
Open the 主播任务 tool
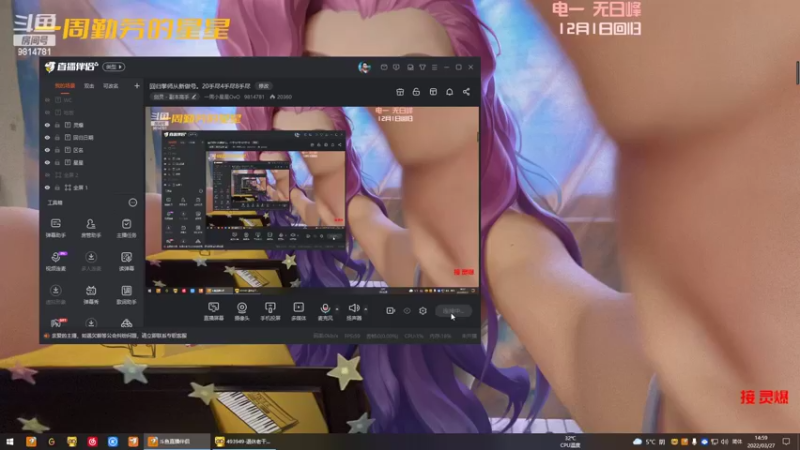(x=126, y=228)
